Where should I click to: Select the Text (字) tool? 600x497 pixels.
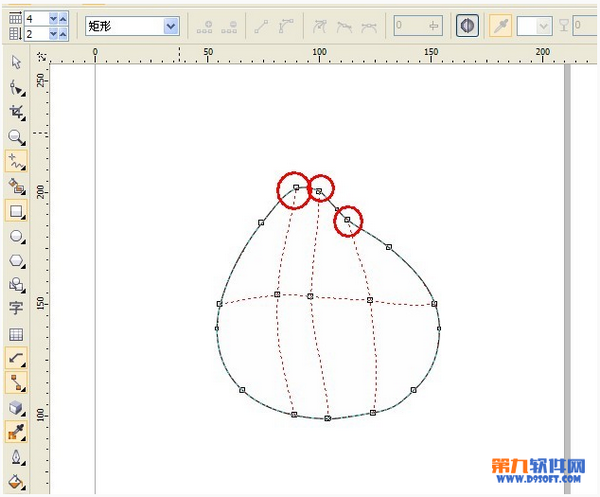[16, 308]
